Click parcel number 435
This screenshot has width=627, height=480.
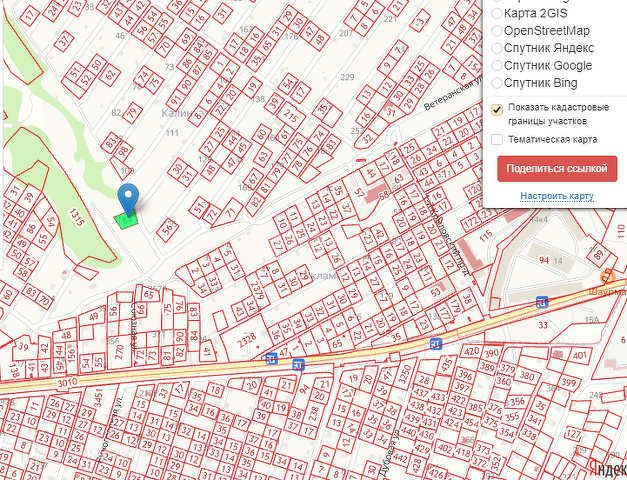pos(446,365)
